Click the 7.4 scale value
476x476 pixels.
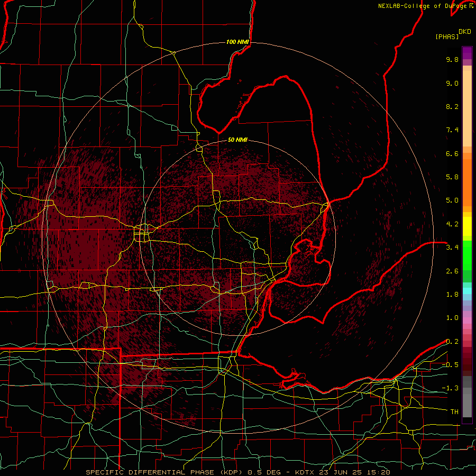pyautogui.click(x=452, y=130)
